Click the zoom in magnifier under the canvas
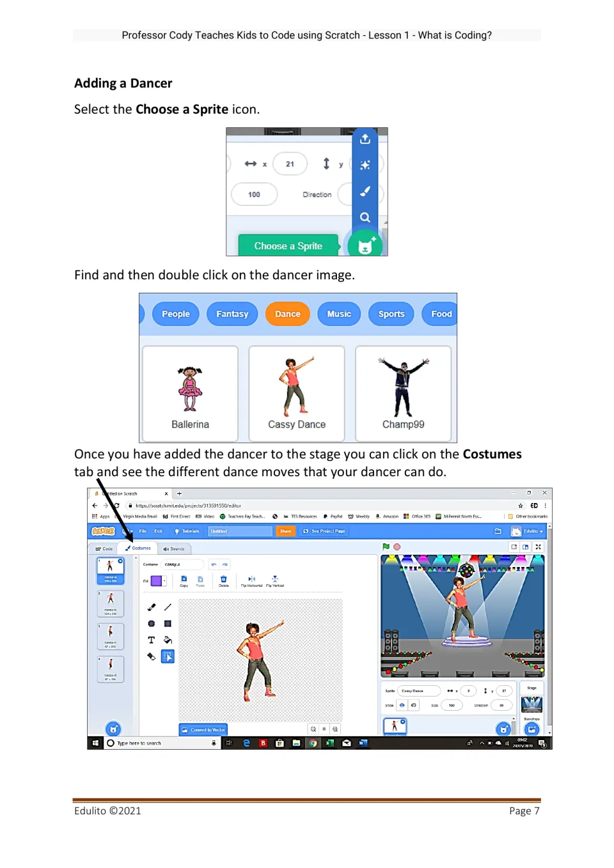The image size is (614, 868). 335,729
